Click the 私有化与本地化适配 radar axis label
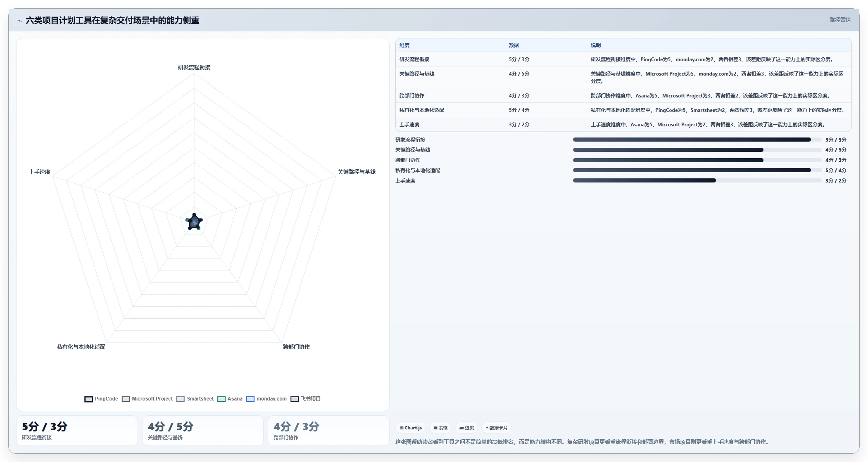 pos(81,347)
